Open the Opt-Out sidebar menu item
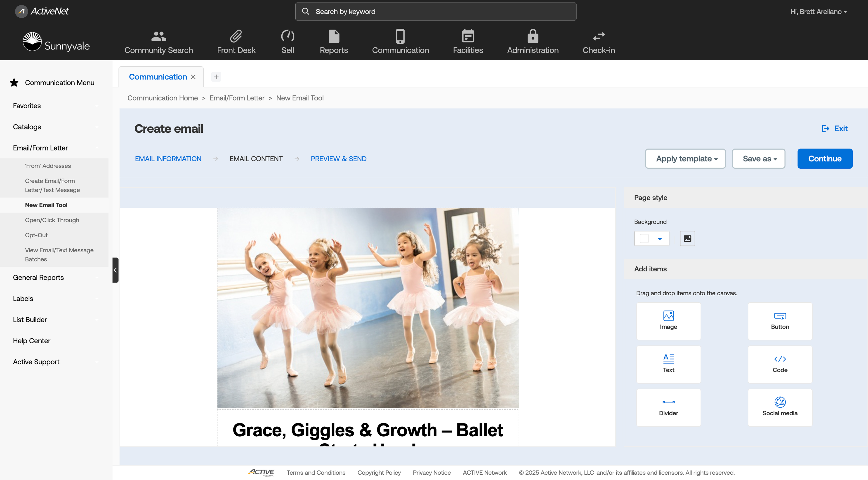This screenshot has height=480, width=868. point(36,235)
